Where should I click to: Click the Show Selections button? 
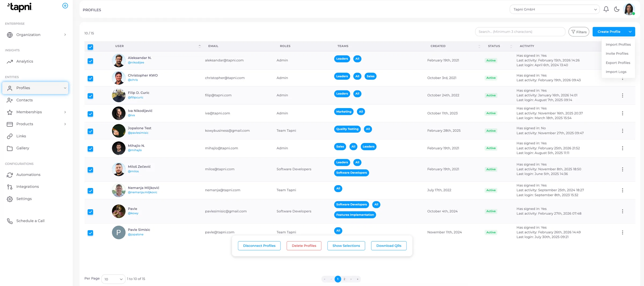(346, 246)
